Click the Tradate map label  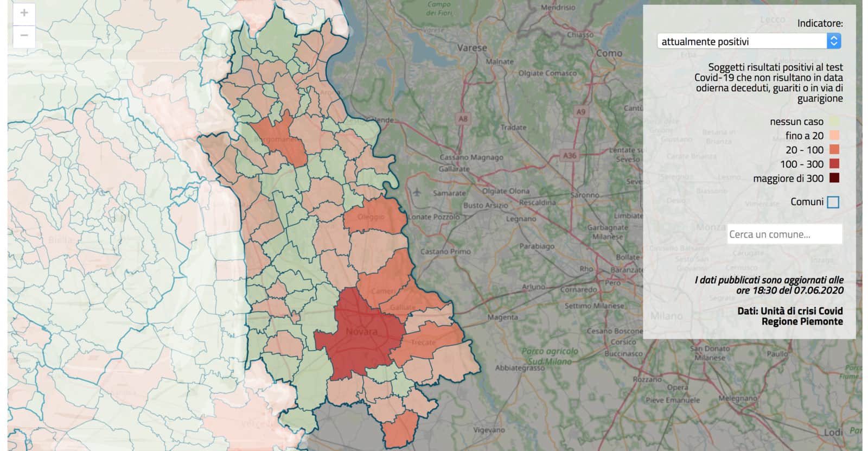point(513,128)
